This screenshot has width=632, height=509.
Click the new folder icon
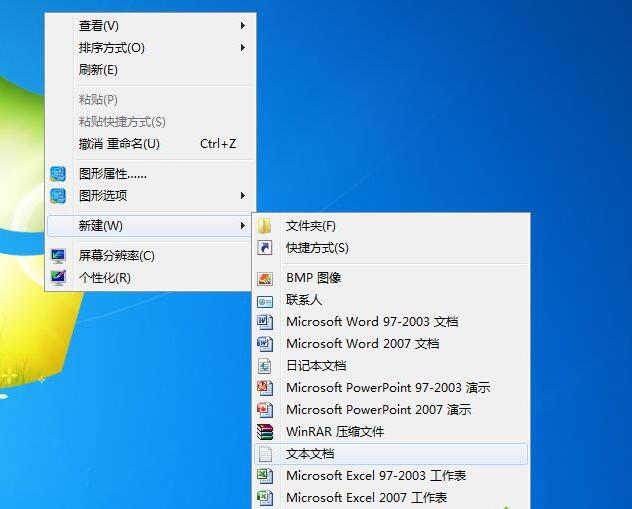click(265, 226)
